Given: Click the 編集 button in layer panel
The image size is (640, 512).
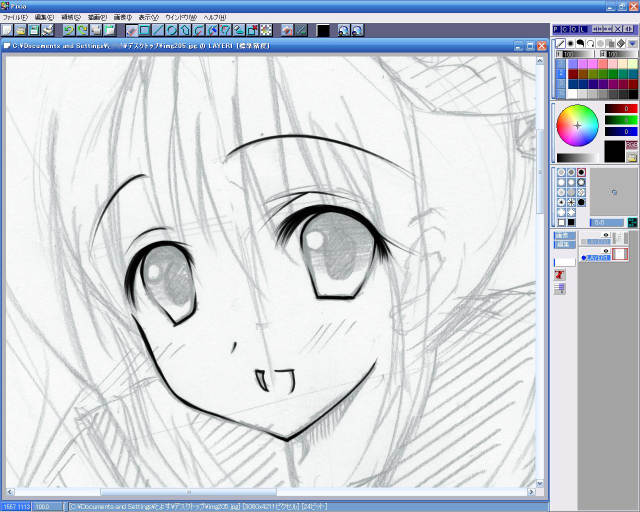Looking at the screenshot, I should (x=564, y=242).
